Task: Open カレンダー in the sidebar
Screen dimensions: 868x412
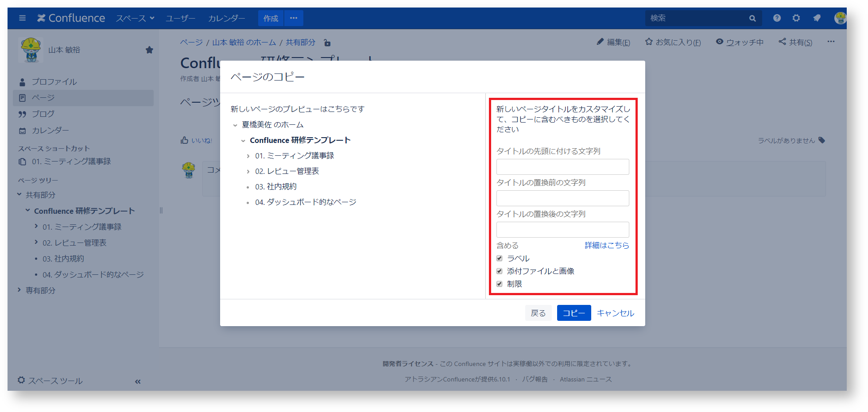Action: click(50, 131)
